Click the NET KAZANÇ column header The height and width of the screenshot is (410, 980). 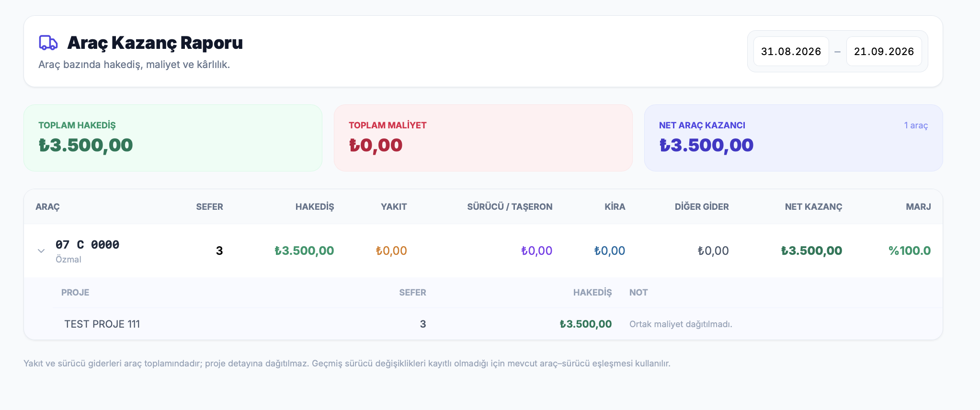[813, 207]
